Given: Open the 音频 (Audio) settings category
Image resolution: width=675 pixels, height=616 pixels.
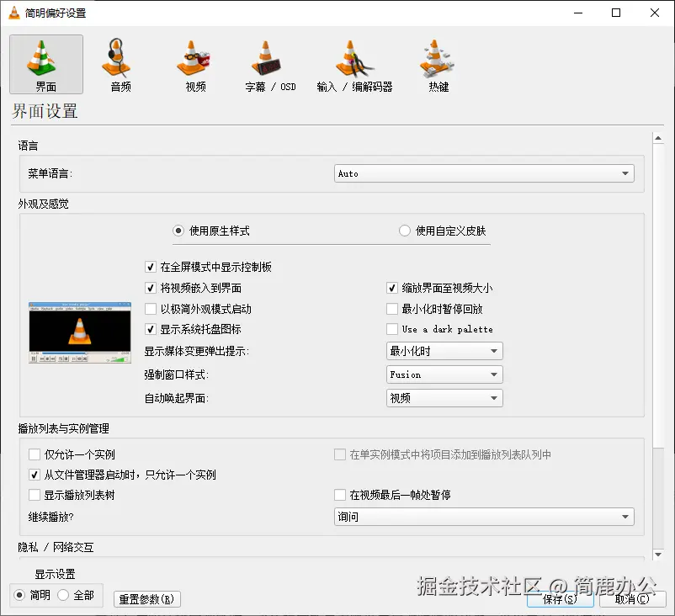Looking at the screenshot, I should tap(120, 64).
